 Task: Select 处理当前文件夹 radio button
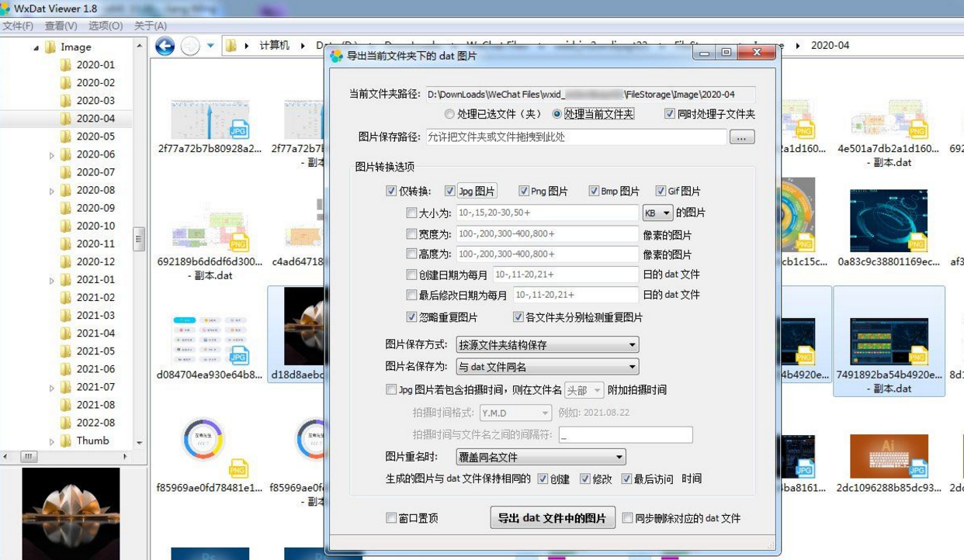click(557, 114)
